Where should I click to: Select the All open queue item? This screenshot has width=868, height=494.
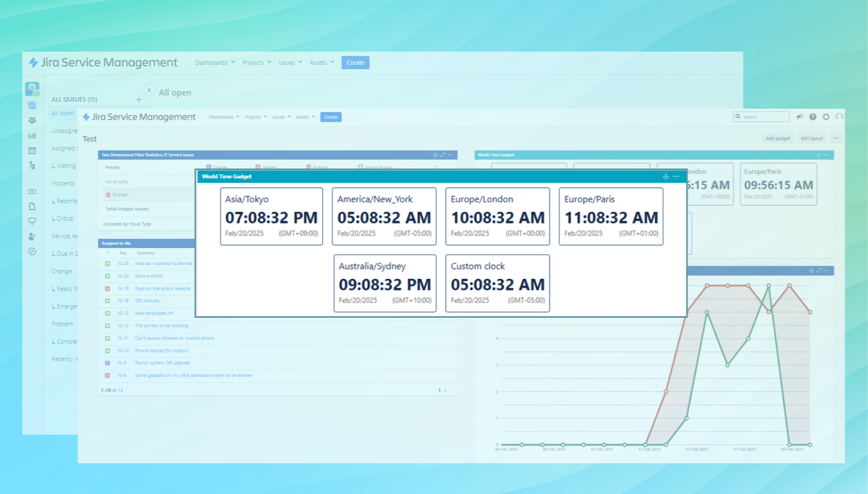tap(63, 113)
